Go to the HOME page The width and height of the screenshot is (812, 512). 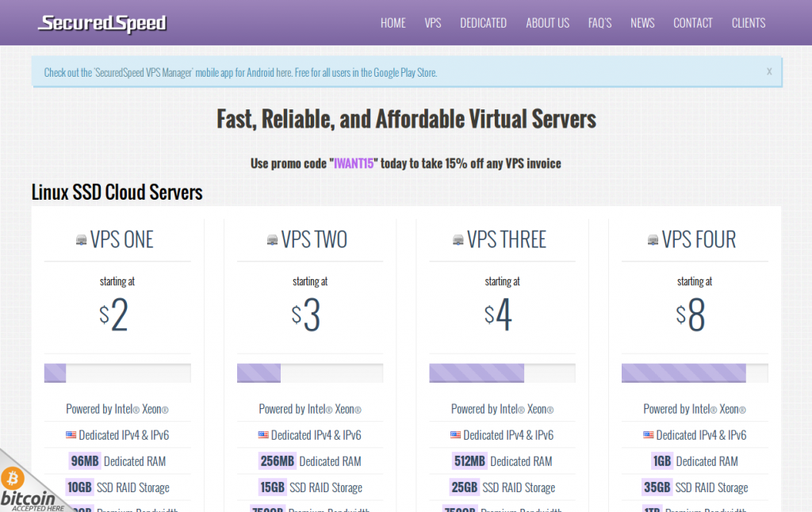click(393, 23)
